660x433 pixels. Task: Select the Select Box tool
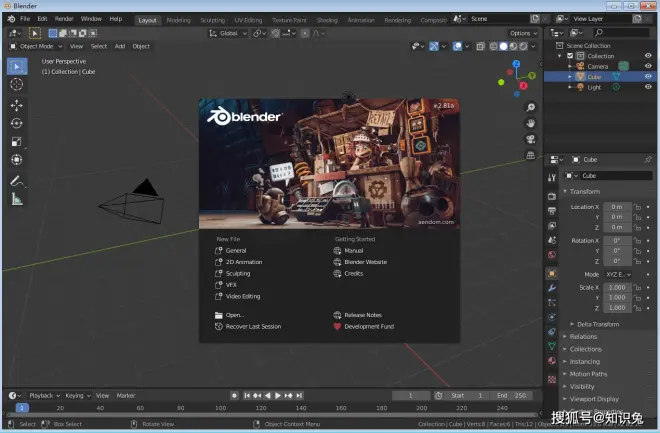click(17, 66)
